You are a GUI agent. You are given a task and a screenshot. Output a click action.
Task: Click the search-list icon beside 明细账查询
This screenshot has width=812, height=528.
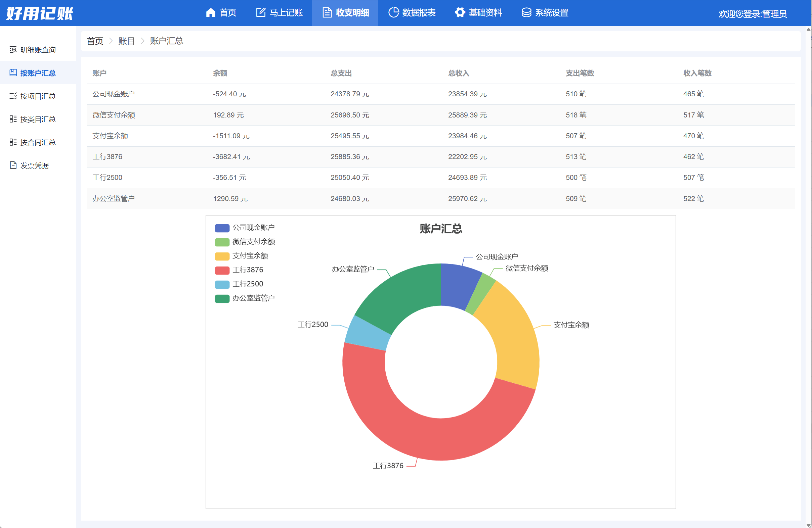(13, 50)
